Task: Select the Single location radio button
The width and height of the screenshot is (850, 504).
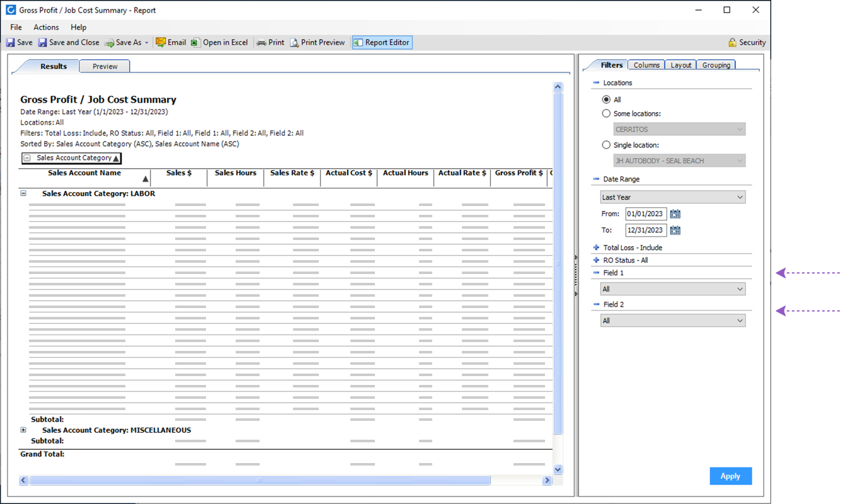Action: pos(606,145)
